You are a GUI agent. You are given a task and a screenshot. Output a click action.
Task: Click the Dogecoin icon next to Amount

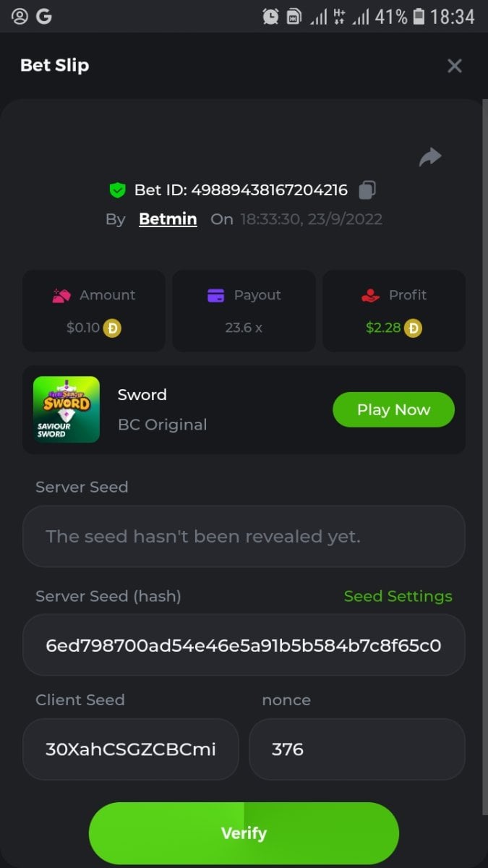tap(112, 328)
